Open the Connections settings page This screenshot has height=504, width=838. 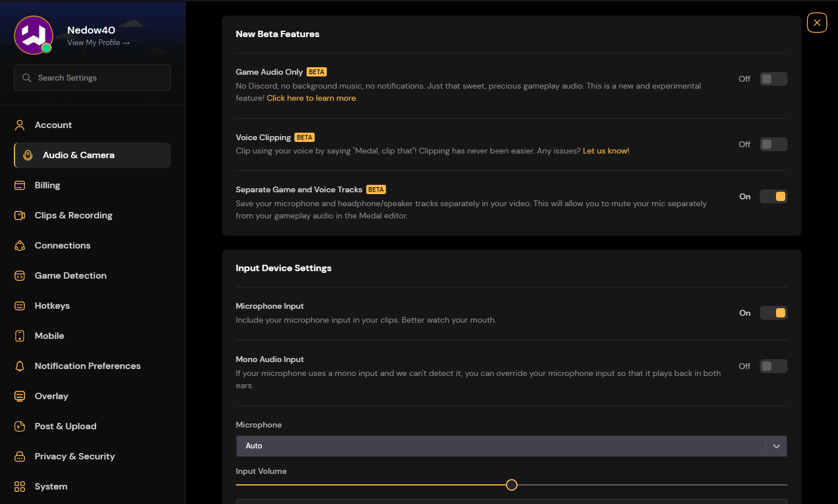point(93,246)
